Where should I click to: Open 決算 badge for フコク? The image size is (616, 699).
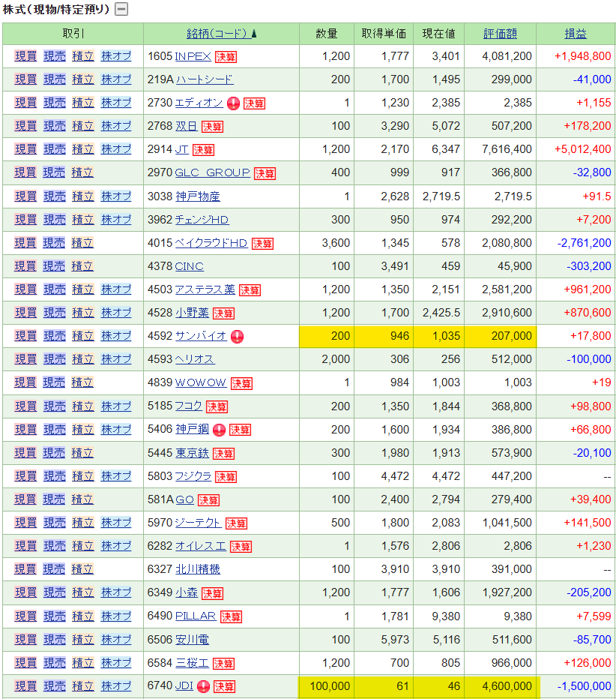tap(217, 406)
